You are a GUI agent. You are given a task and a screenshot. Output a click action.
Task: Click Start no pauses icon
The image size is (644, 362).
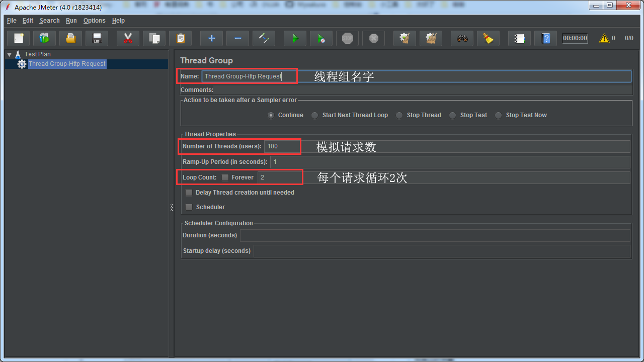tap(321, 38)
